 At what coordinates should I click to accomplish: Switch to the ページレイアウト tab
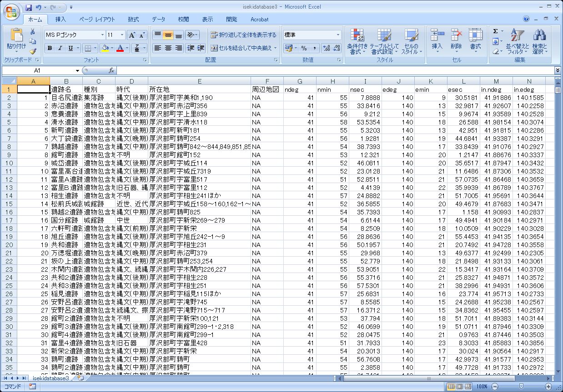97,20
